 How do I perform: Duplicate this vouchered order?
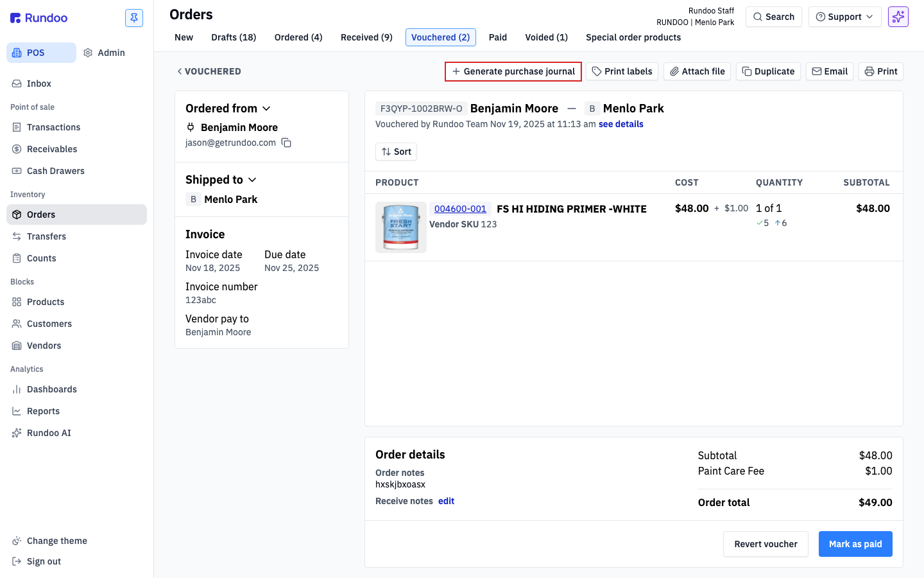click(x=768, y=71)
